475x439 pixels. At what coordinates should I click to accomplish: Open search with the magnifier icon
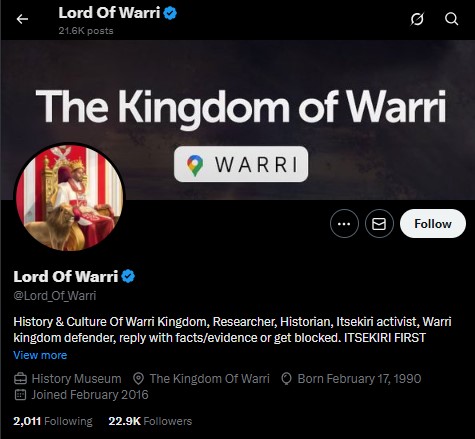pos(451,19)
